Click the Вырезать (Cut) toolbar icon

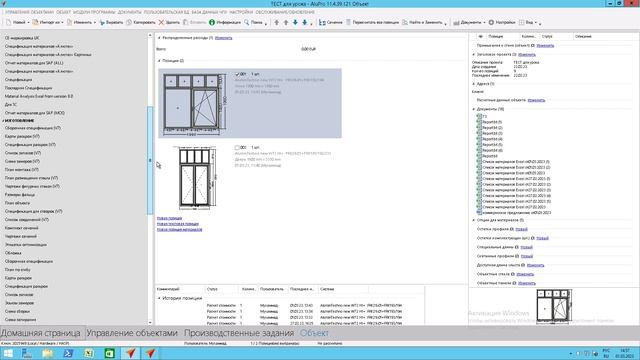[102, 22]
